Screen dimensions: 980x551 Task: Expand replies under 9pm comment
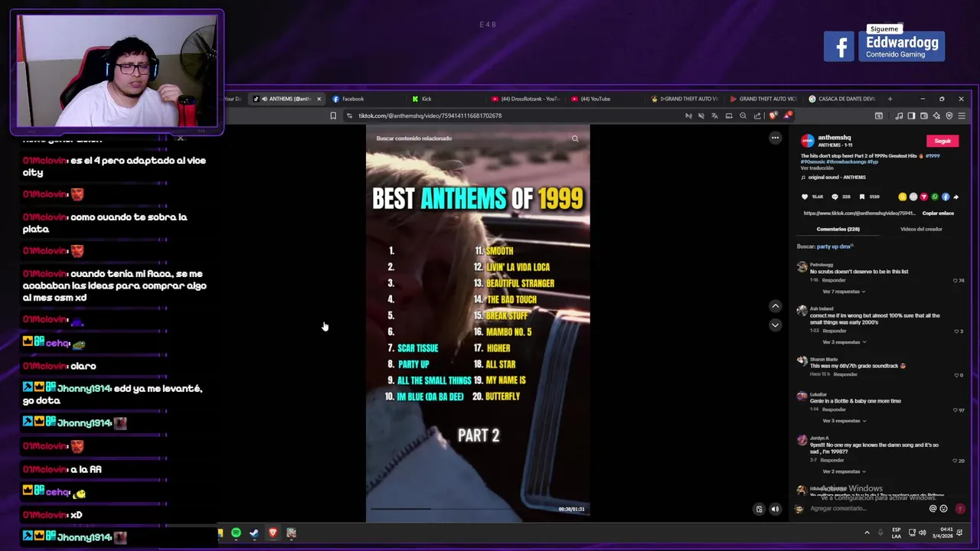[844, 471]
